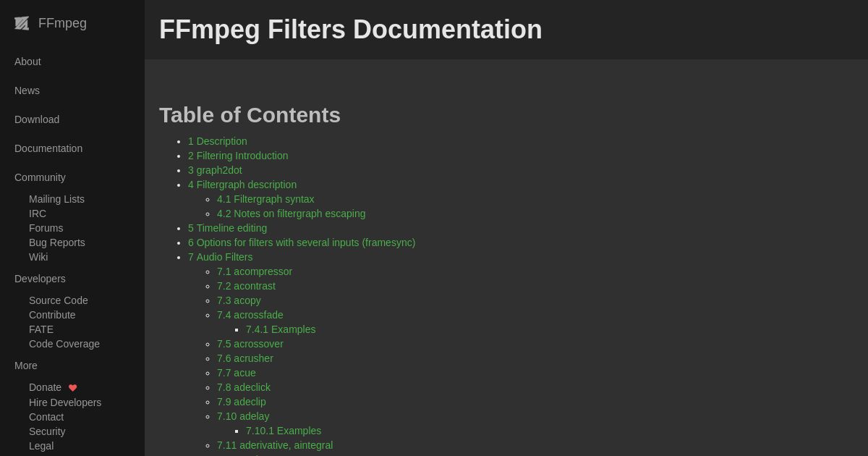Open 7.4.1 Examples link
868x456 pixels.
281,329
